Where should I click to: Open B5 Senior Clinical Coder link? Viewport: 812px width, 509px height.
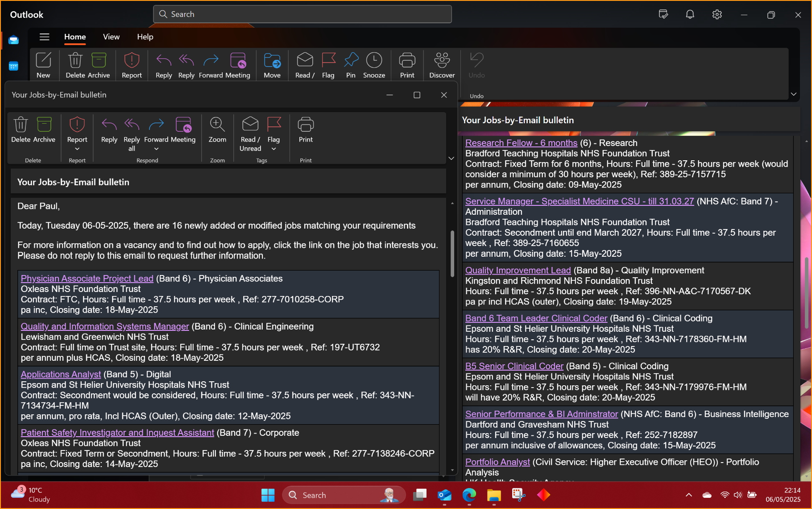[514, 366]
